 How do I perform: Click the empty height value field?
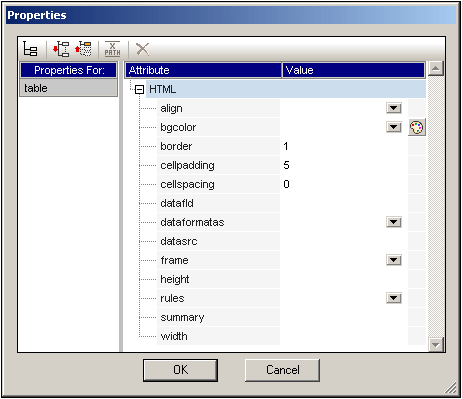(344, 279)
